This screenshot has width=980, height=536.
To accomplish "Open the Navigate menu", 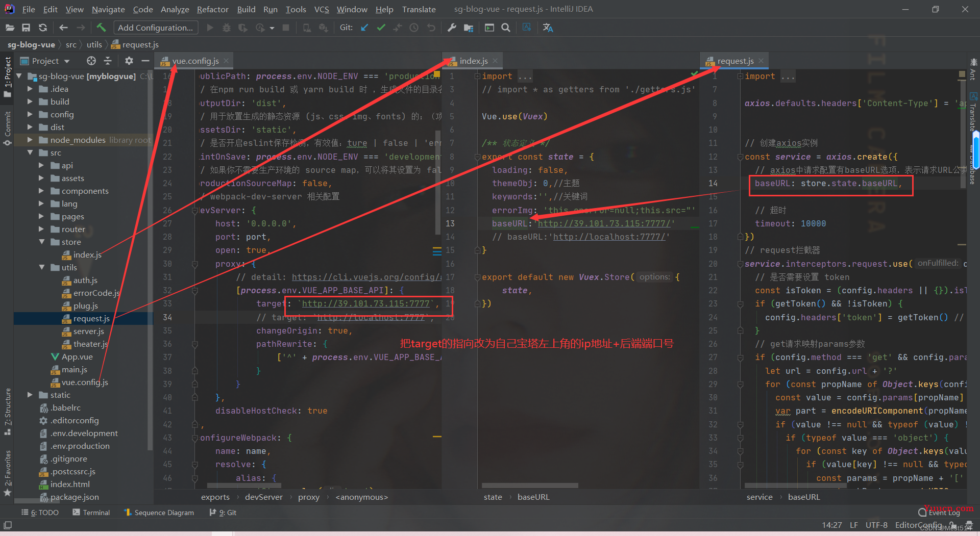I will (x=108, y=9).
